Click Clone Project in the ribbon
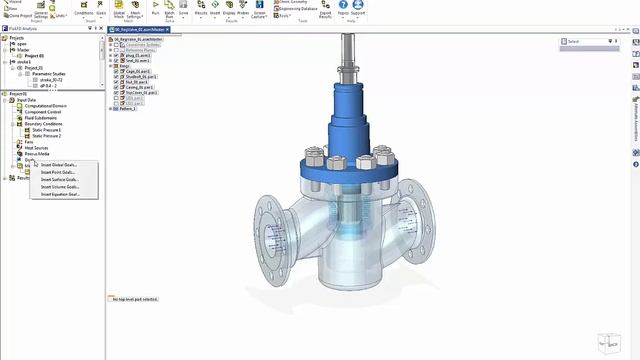Viewport: 640px width, 360px height. [x=18, y=16]
